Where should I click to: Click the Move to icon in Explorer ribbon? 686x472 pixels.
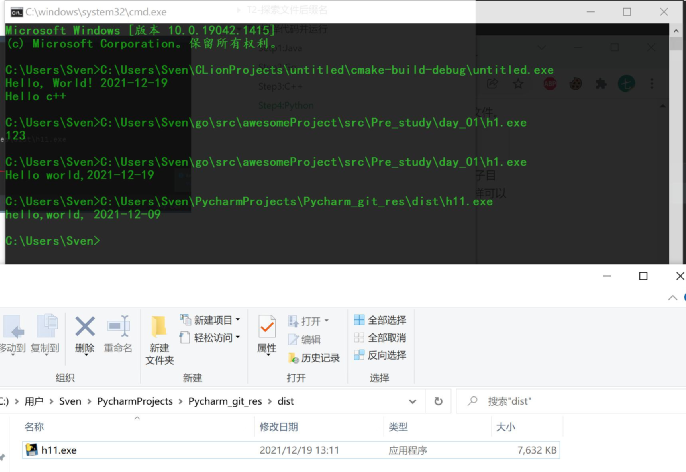[x=13, y=327]
